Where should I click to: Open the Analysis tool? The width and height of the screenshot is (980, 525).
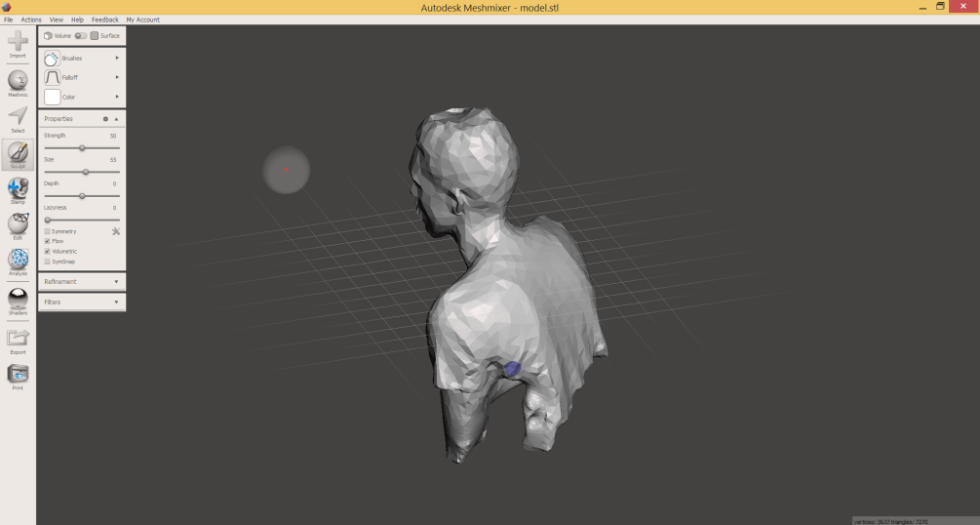click(18, 259)
